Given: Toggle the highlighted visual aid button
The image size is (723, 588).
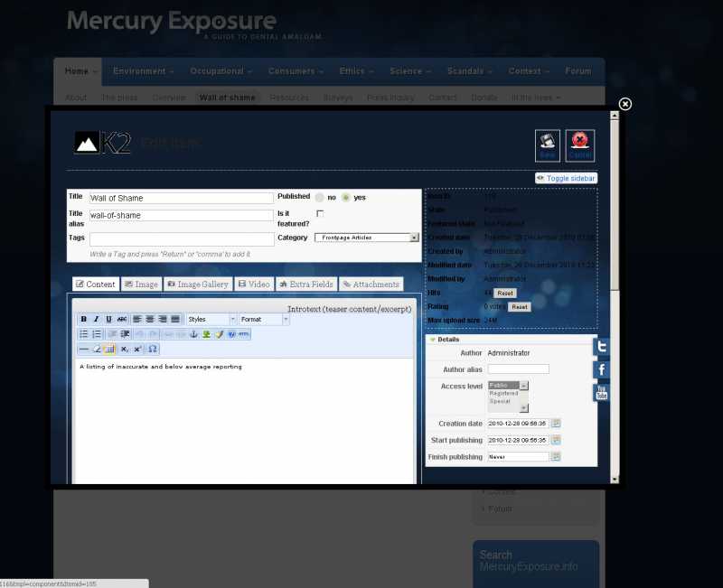Looking at the screenshot, I should coord(109,349).
